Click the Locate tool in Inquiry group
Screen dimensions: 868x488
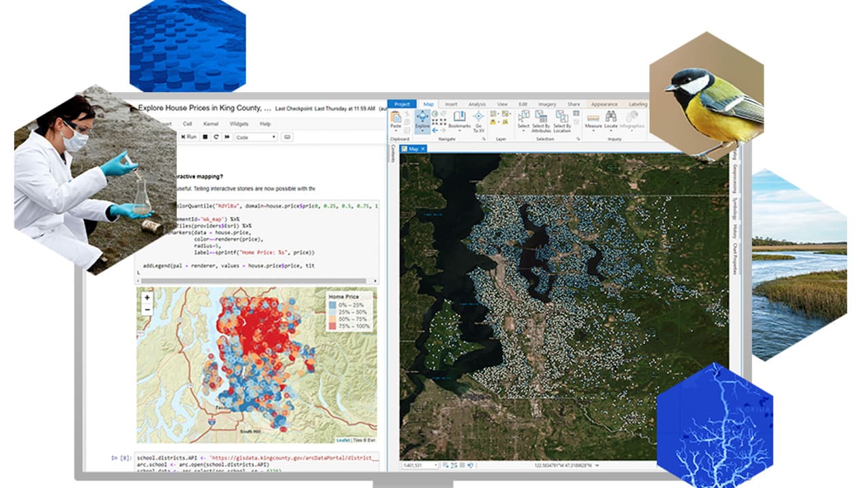point(611,119)
